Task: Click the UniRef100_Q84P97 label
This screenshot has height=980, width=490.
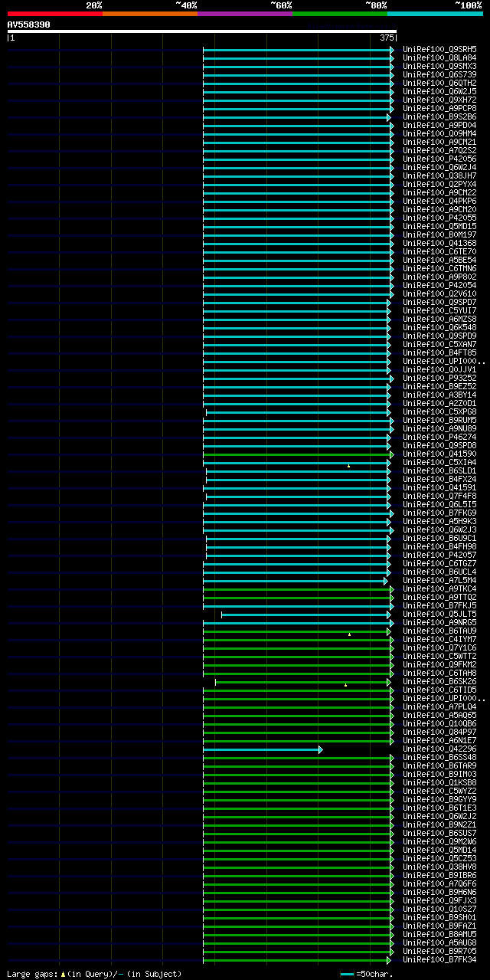Action: point(439,732)
